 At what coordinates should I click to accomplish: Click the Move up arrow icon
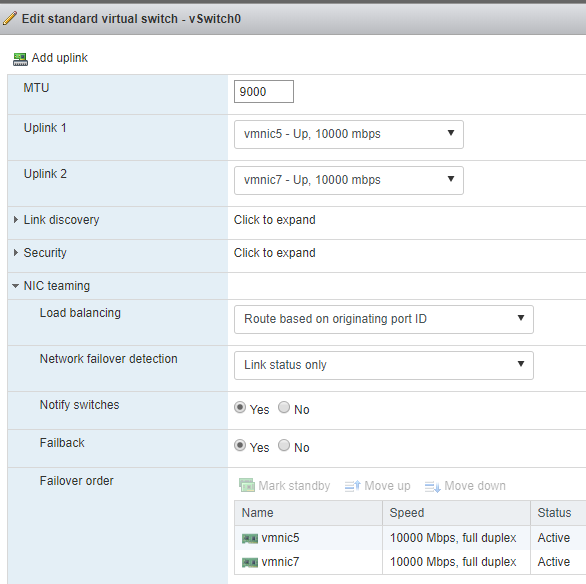(x=352, y=486)
